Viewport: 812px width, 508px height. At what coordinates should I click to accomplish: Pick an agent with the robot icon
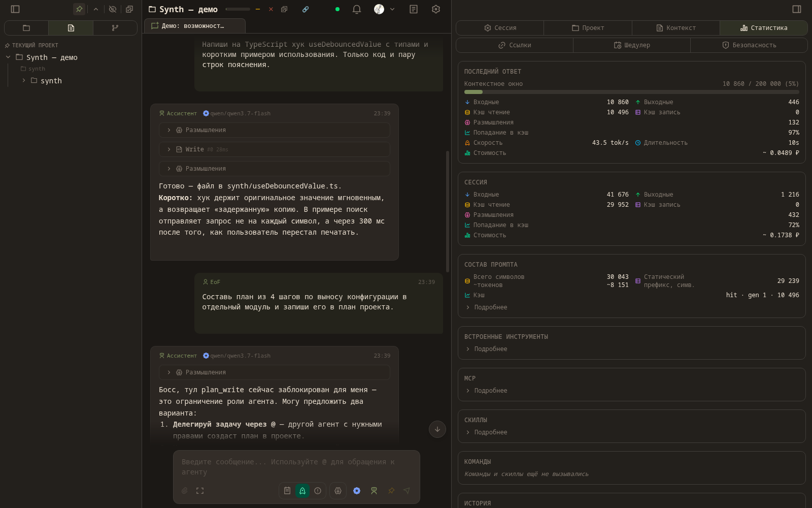pos(374,491)
